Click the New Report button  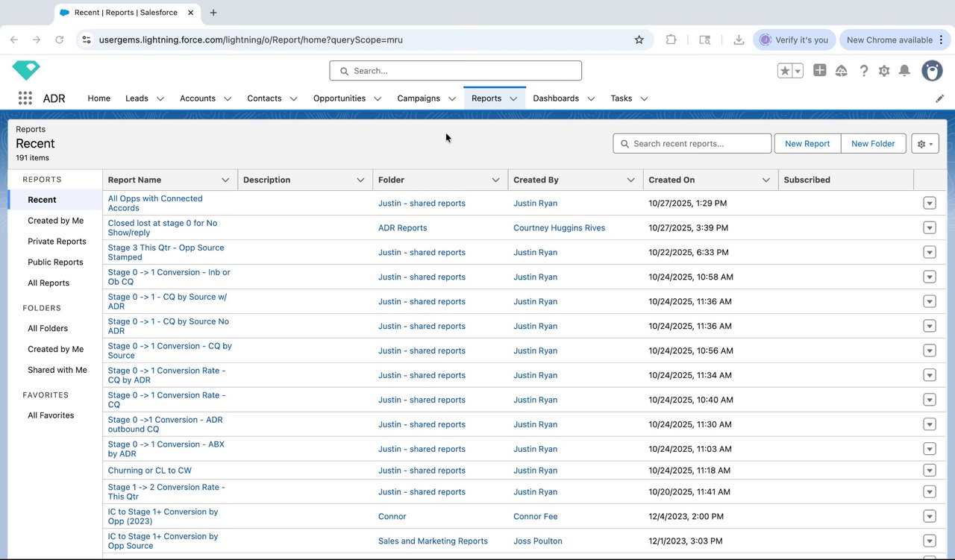point(807,144)
